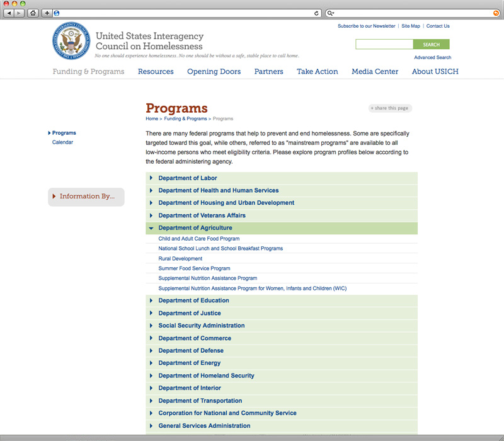Click the green SEARCH button
The image size is (504, 441).
[432, 44]
